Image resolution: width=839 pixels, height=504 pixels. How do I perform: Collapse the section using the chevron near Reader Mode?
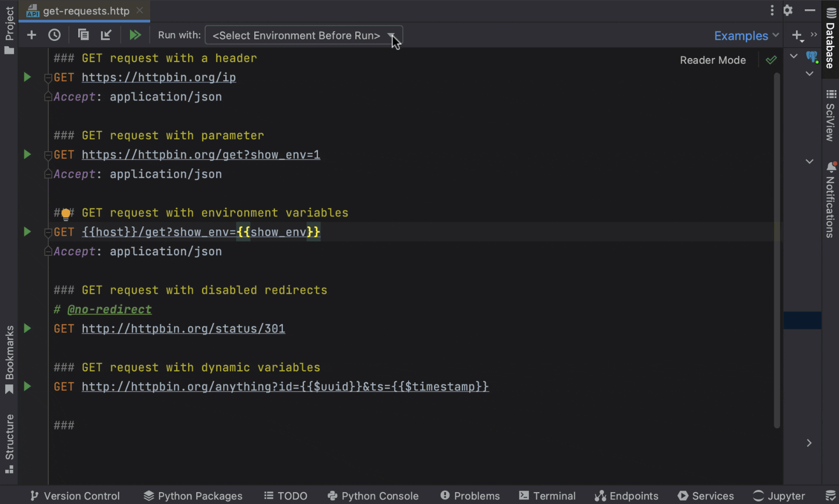pyautogui.click(x=793, y=56)
